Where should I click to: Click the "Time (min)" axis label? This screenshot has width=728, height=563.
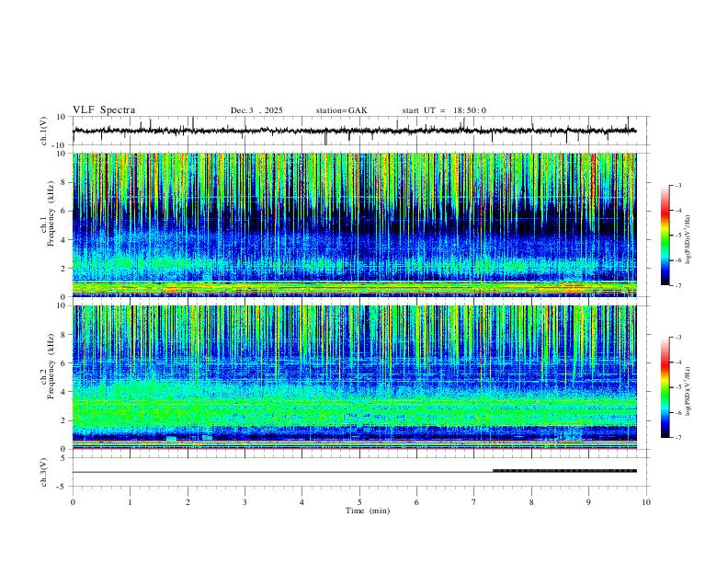[x=368, y=511]
